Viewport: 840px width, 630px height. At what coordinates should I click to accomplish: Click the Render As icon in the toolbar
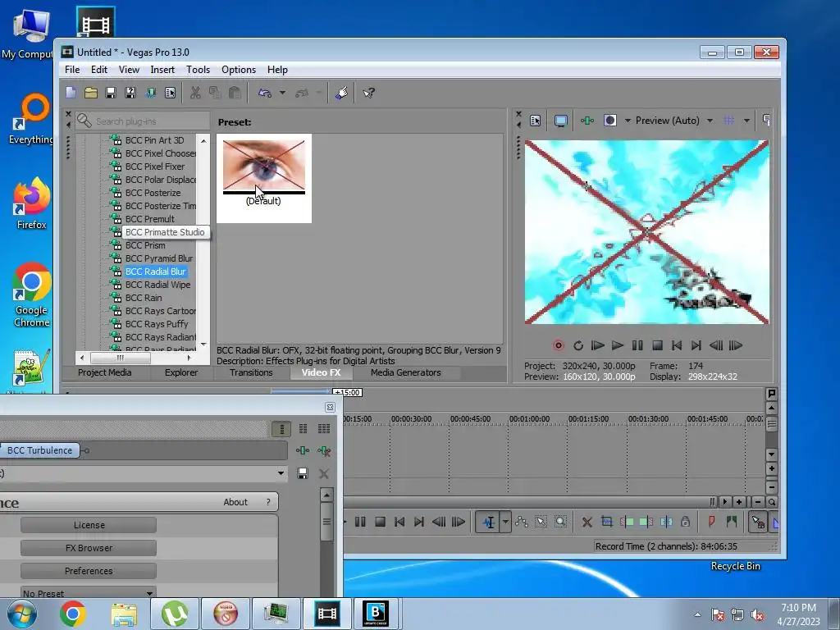coord(151,93)
